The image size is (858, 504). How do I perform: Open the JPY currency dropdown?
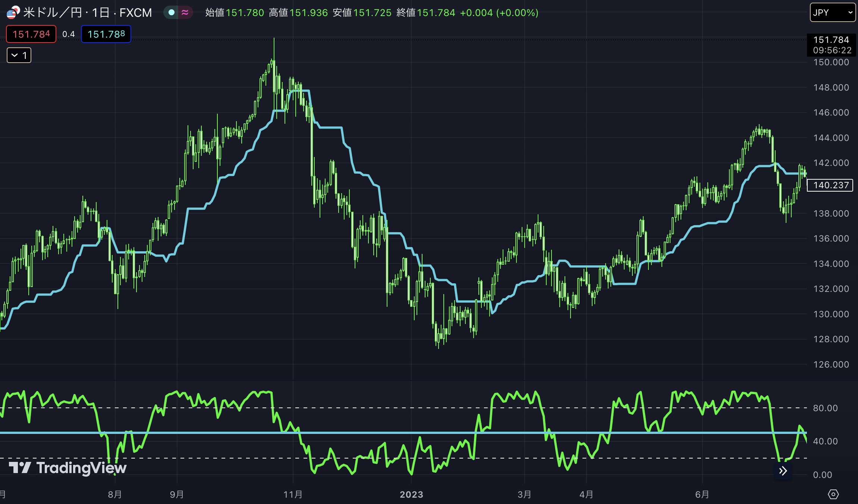coord(832,12)
